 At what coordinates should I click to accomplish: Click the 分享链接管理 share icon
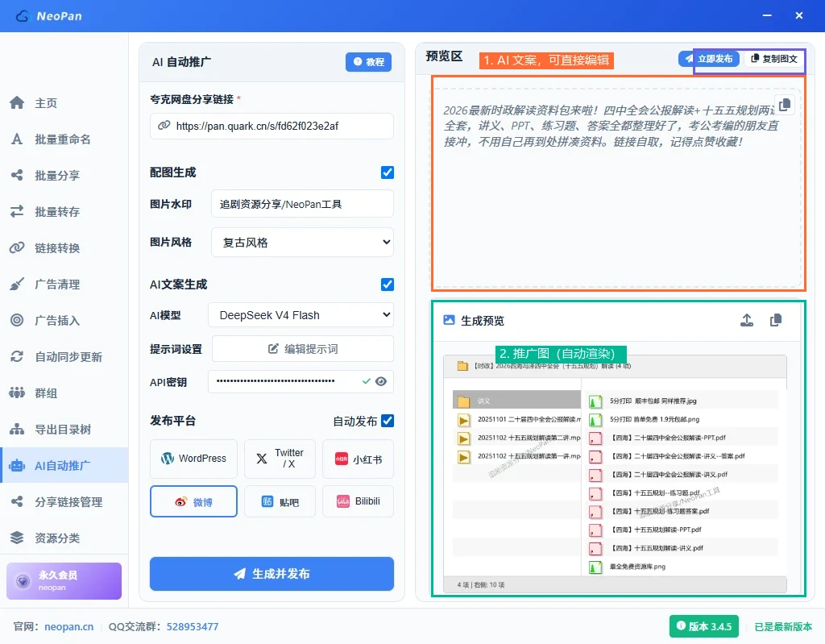(17, 502)
